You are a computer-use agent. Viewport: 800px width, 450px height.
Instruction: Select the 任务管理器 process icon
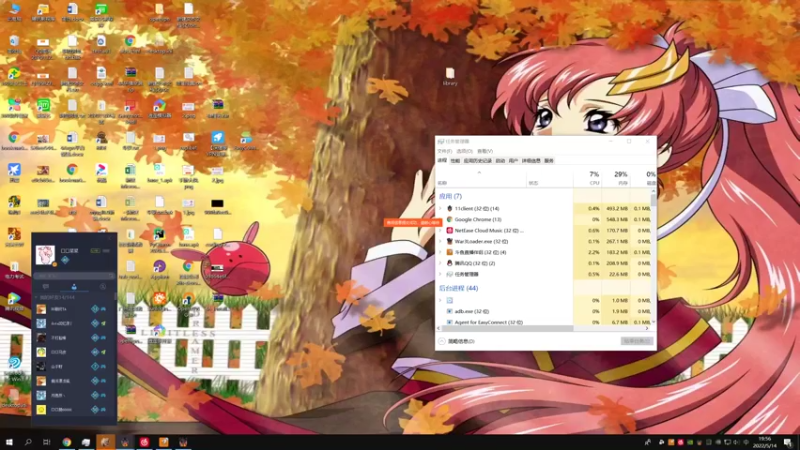pyautogui.click(x=449, y=274)
